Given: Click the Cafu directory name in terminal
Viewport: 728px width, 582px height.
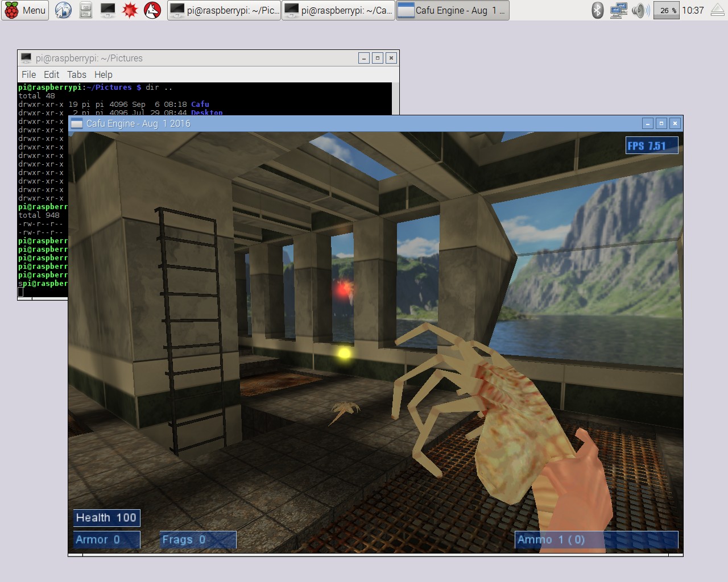Looking at the screenshot, I should tap(200, 105).
